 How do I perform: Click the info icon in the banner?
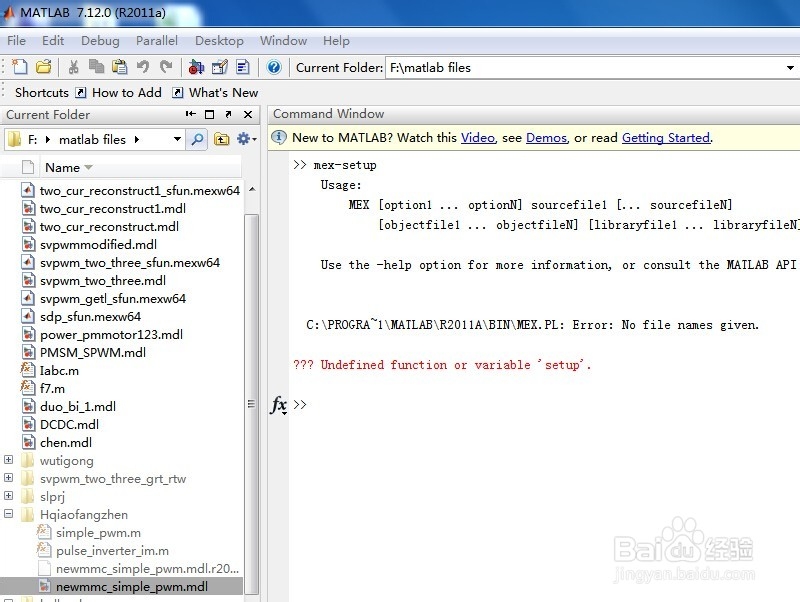coord(279,137)
